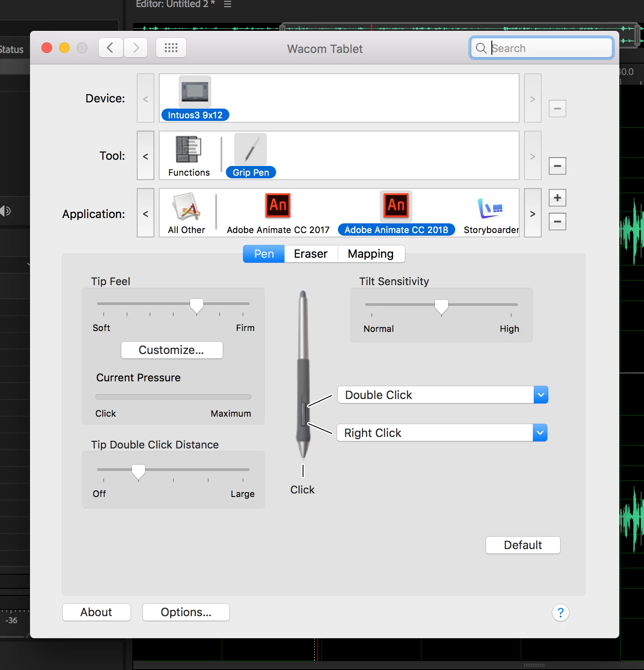Switch to the Mapping tab

[371, 254]
